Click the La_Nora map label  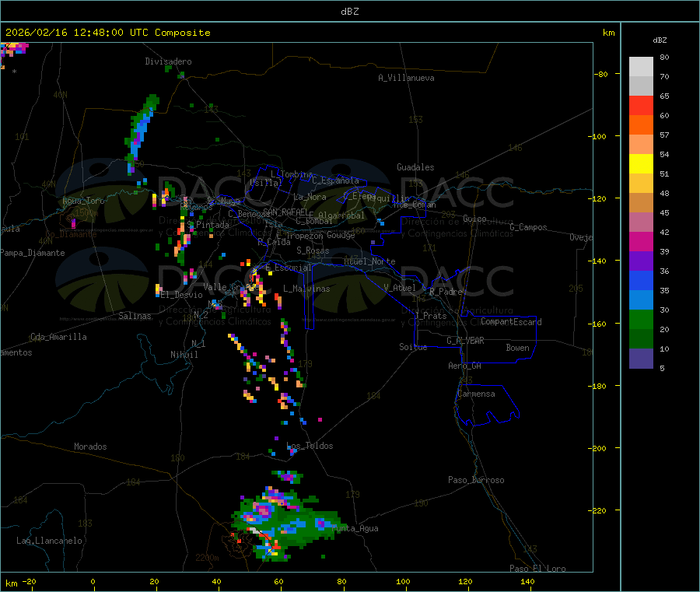pyautogui.click(x=310, y=197)
